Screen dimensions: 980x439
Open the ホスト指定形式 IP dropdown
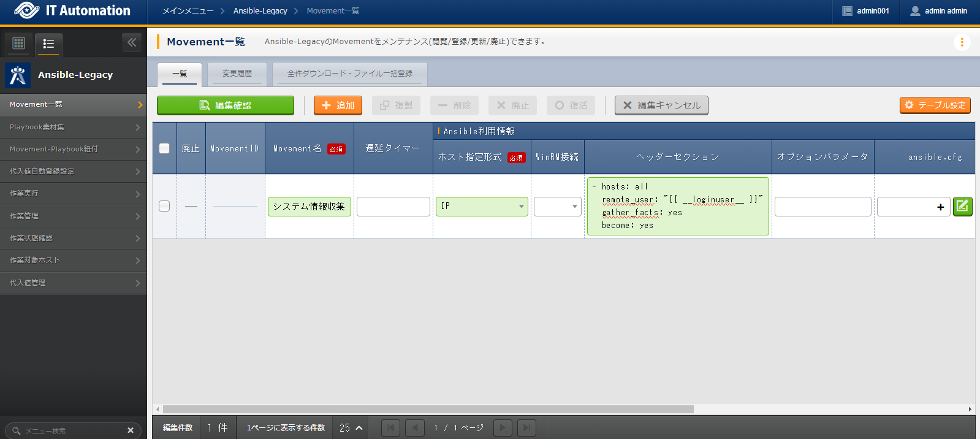tap(482, 207)
